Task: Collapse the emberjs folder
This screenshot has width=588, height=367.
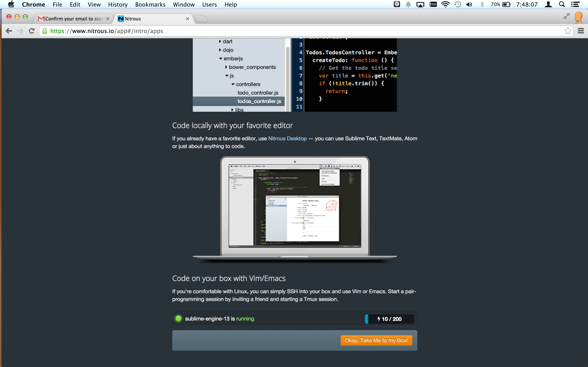Action: point(221,59)
